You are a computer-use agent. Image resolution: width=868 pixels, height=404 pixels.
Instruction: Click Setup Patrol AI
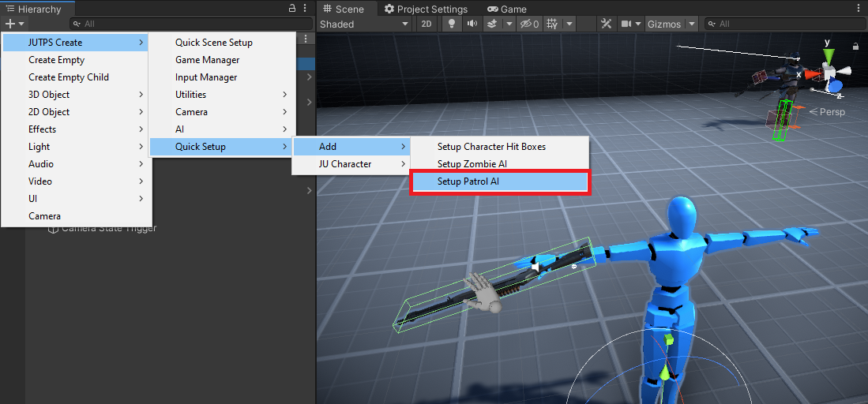[500, 181]
